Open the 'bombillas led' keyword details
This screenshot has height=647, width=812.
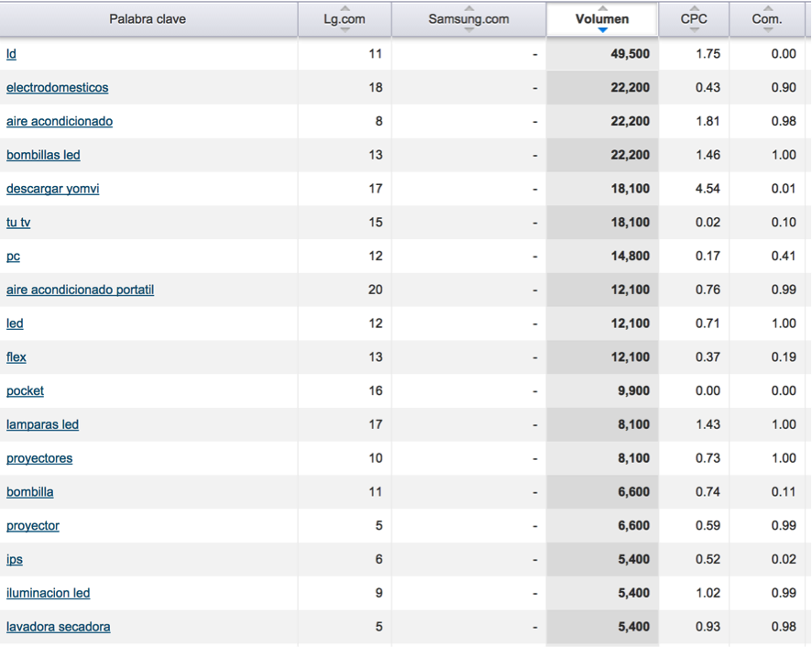click(x=42, y=155)
